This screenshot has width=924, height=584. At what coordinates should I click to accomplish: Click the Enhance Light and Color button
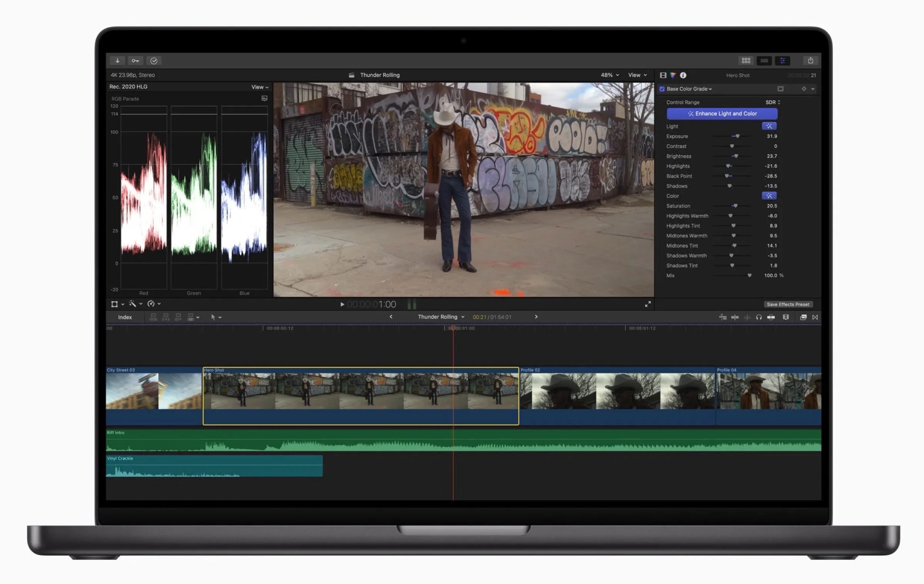click(722, 113)
